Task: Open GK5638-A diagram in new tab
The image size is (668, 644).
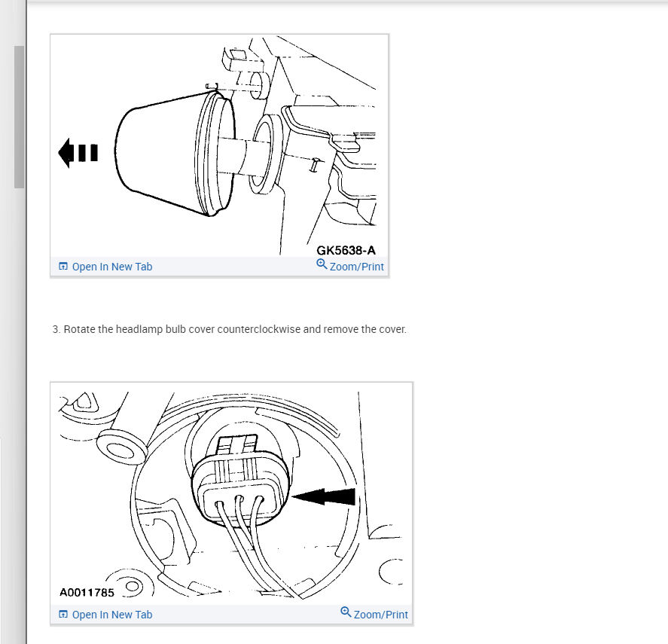Action: click(x=105, y=267)
